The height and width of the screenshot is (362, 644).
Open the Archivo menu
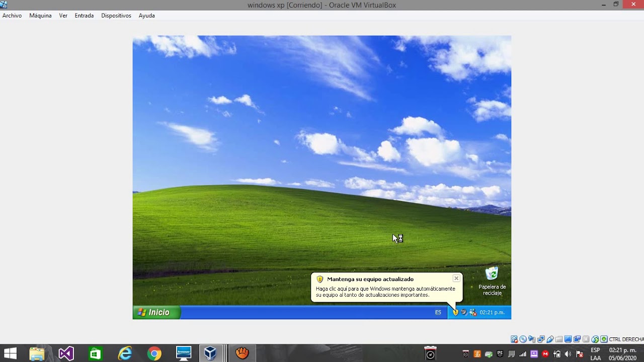(x=12, y=16)
